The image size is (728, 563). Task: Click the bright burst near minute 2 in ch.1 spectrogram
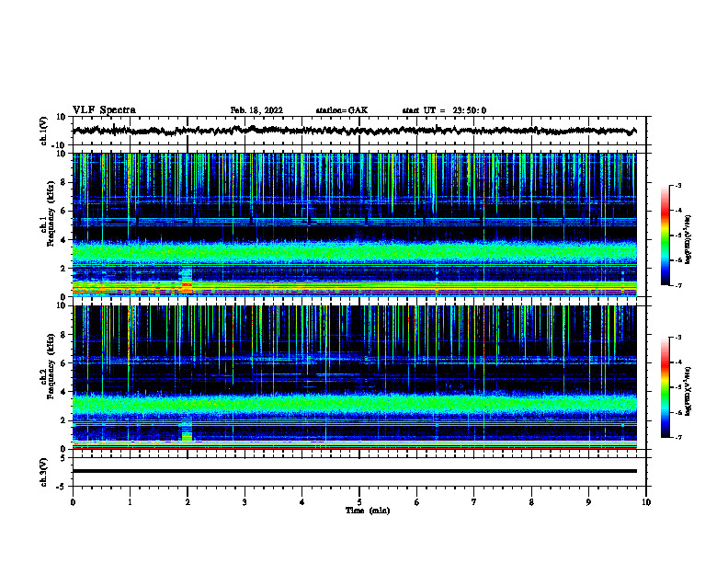pyautogui.click(x=187, y=280)
